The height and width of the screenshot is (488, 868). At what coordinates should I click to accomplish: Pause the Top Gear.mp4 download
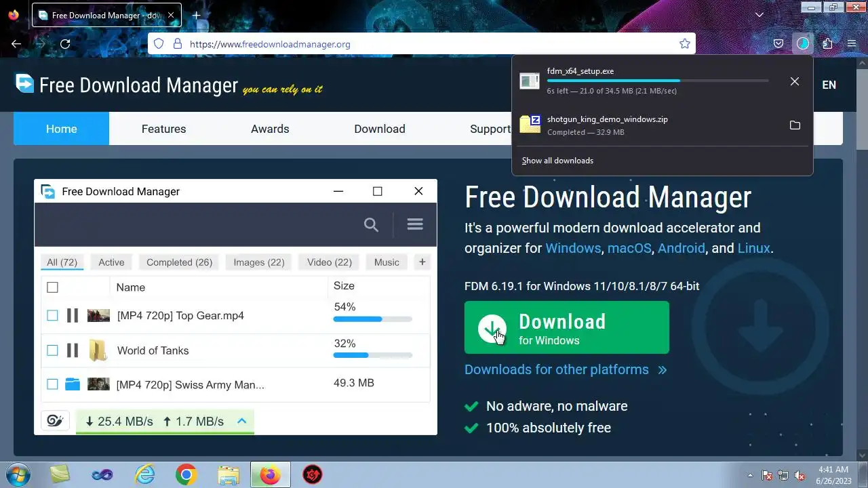coord(73,315)
